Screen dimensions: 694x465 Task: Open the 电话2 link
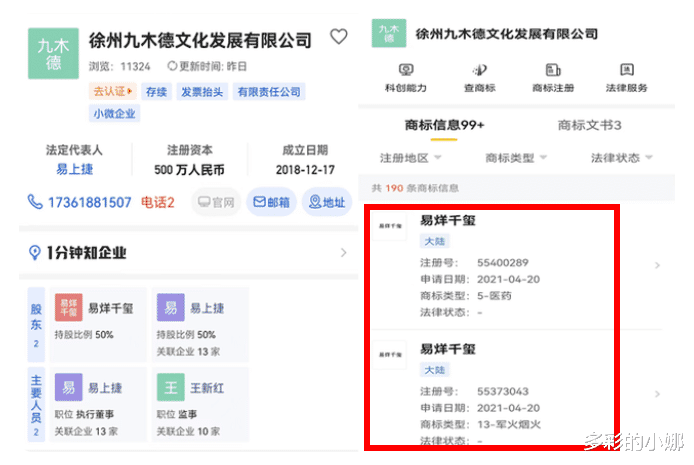point(158,203)
